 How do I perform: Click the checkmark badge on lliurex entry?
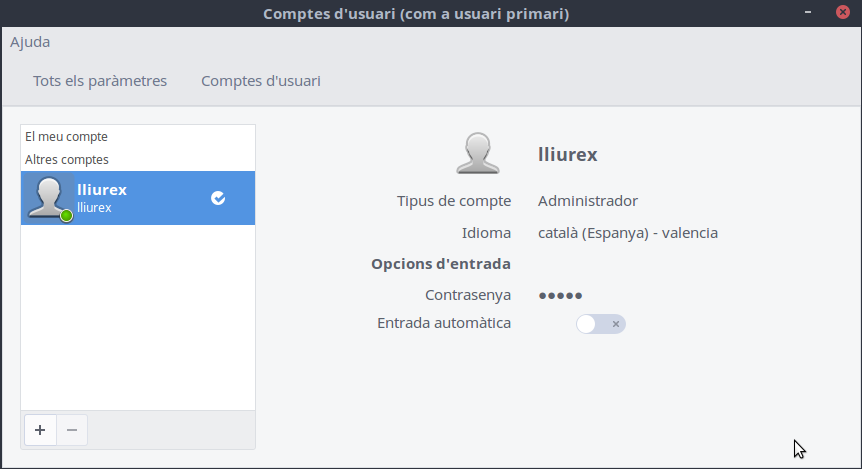click(218, 198)
